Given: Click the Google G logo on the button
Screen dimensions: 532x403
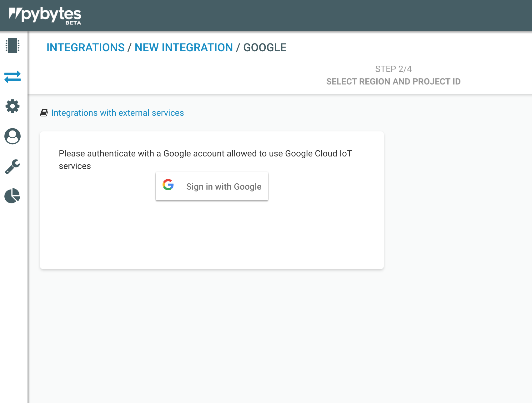Looking at the screenshot, I should [x=168, y=185].
